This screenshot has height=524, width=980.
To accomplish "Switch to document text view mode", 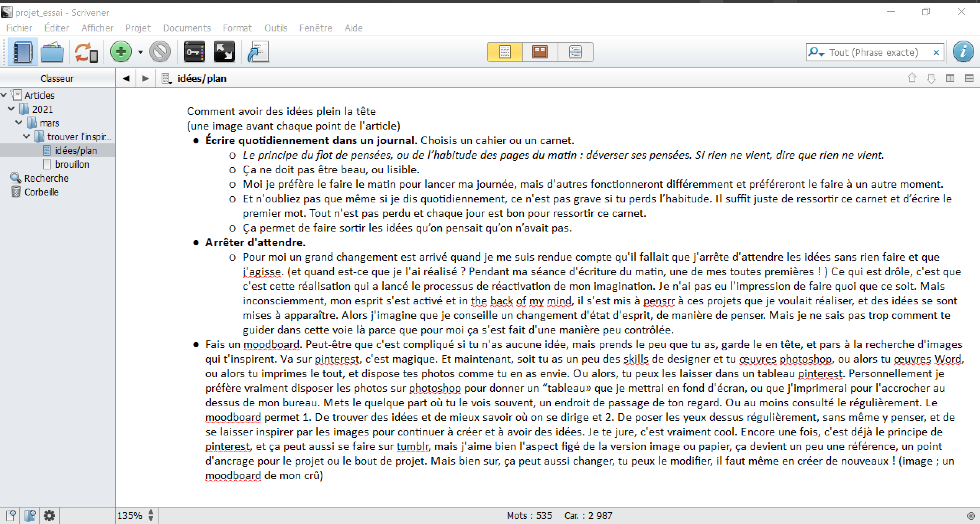I will [505, 52].
